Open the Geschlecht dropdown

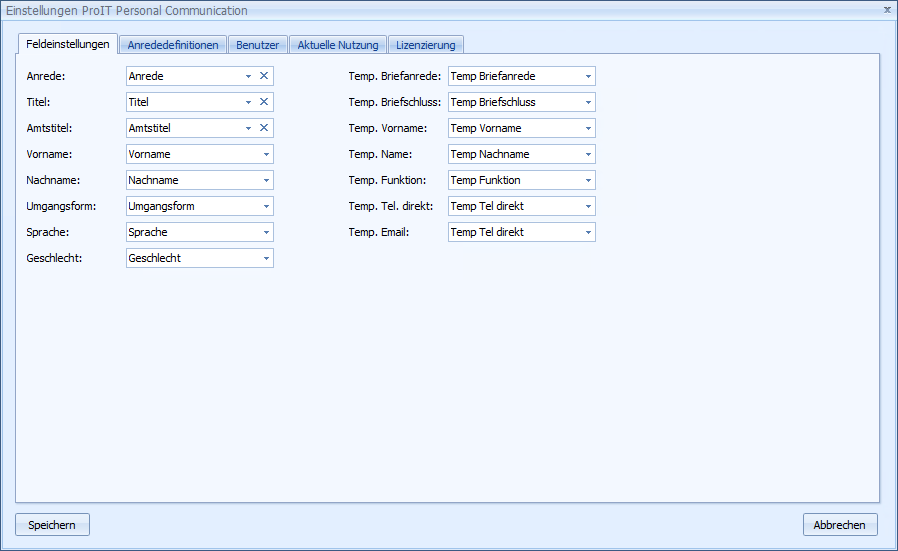[266, 258]
